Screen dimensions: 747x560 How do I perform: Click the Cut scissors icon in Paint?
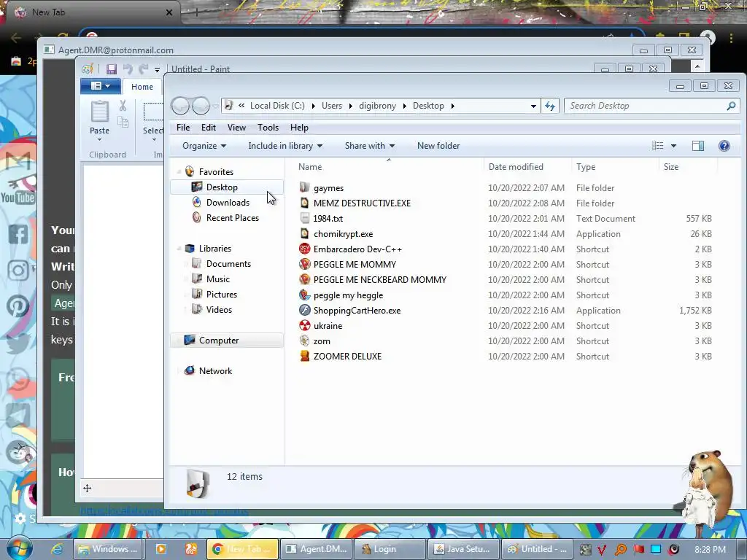pyautogui.click(x=123, y=106)
